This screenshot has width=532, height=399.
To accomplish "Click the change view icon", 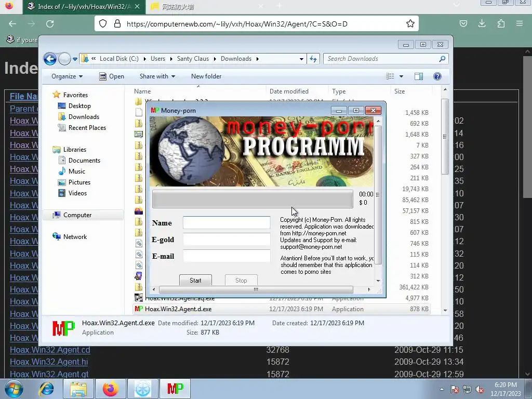I will [390, 76].
